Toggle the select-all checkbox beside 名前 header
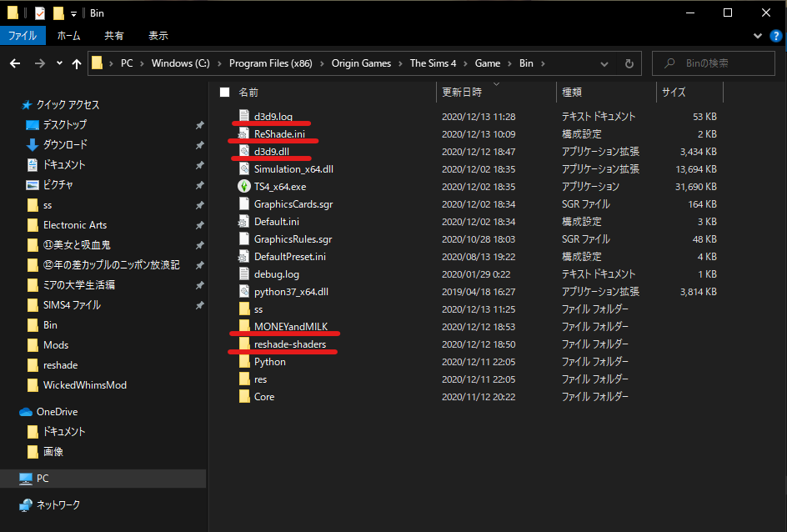The width and height of the screenshot is (787, 532). click(225, 93)
